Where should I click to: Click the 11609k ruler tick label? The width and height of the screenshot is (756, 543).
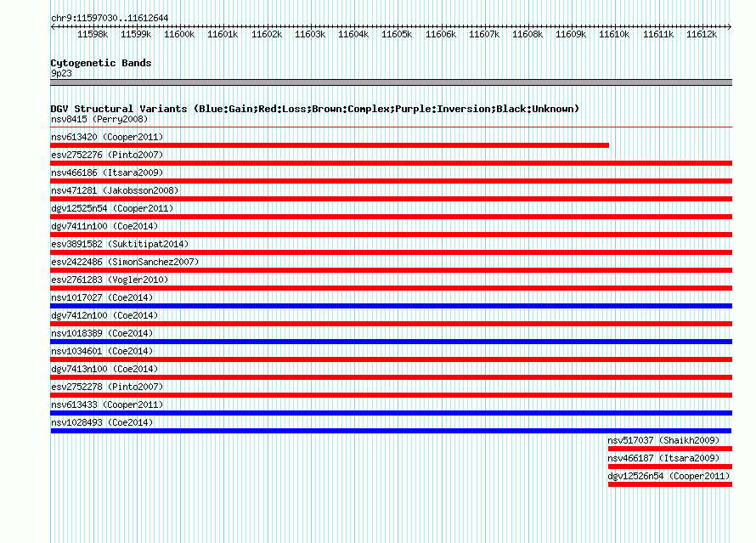[571, 34]
